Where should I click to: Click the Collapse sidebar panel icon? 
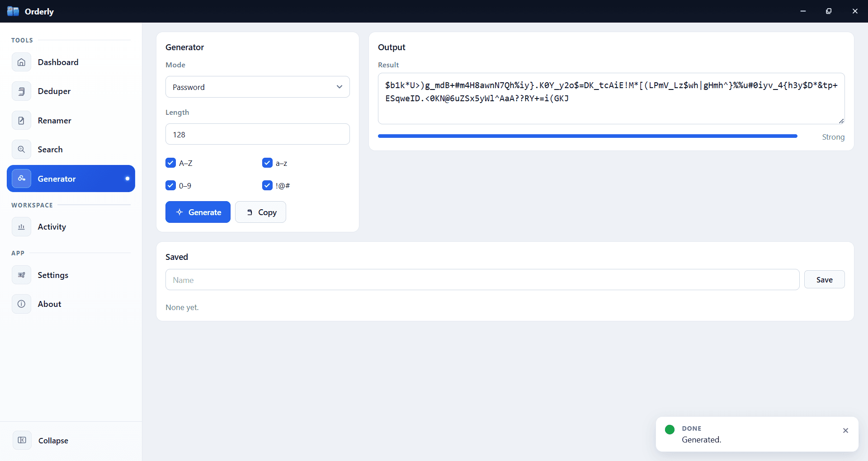22,440
